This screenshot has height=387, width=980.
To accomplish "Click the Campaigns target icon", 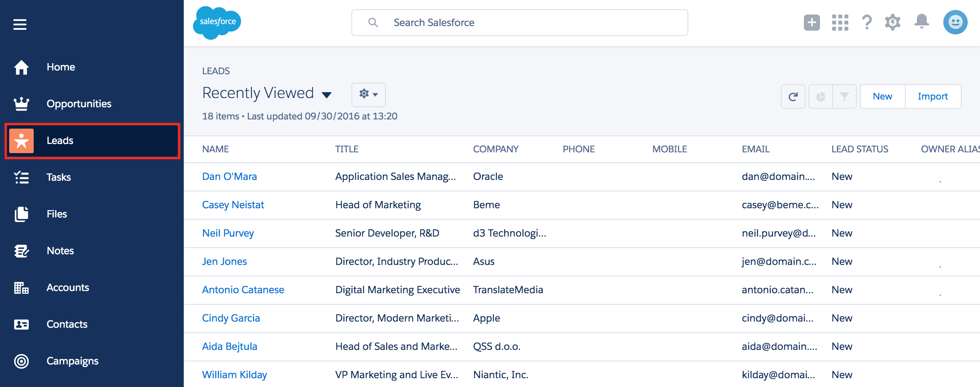I will [21, 361].
